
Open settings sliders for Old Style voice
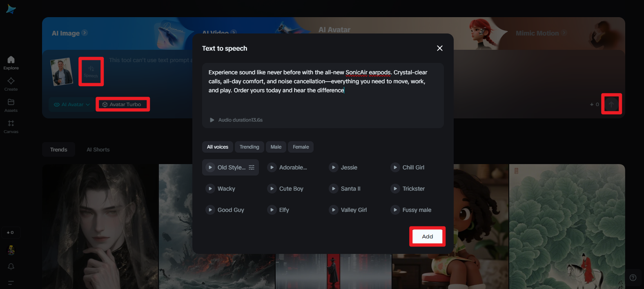tap(252, 167)
